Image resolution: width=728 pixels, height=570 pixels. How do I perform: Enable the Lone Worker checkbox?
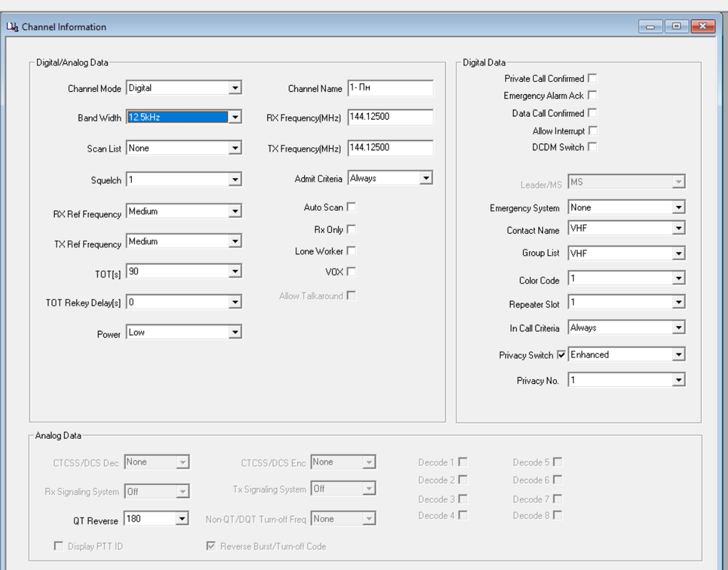351,251
